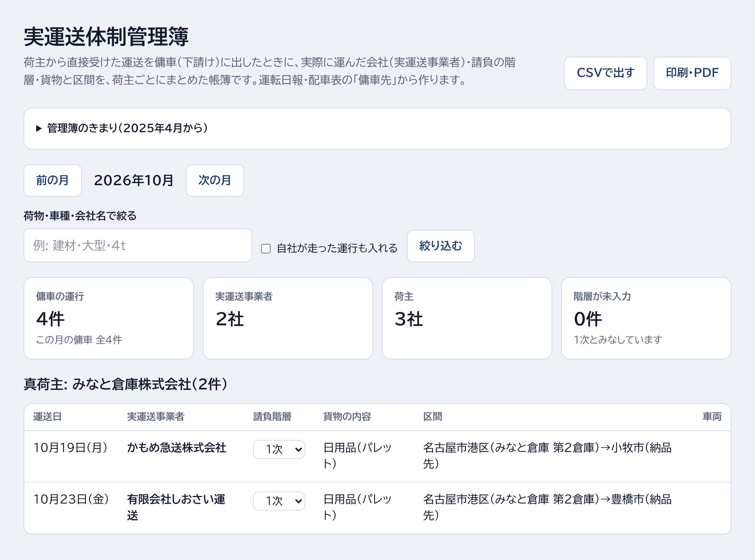Select the 実運送事業者 2社 summary card
The height and width of the screenshot is (560, 755).
click(288, 318)
